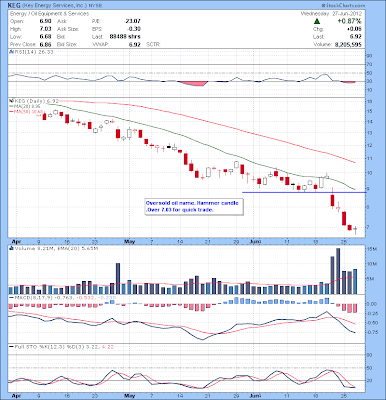Click the candlestick icon before KEG (Daily) label
The image size is (386, 400).
(x=11, y=101)
